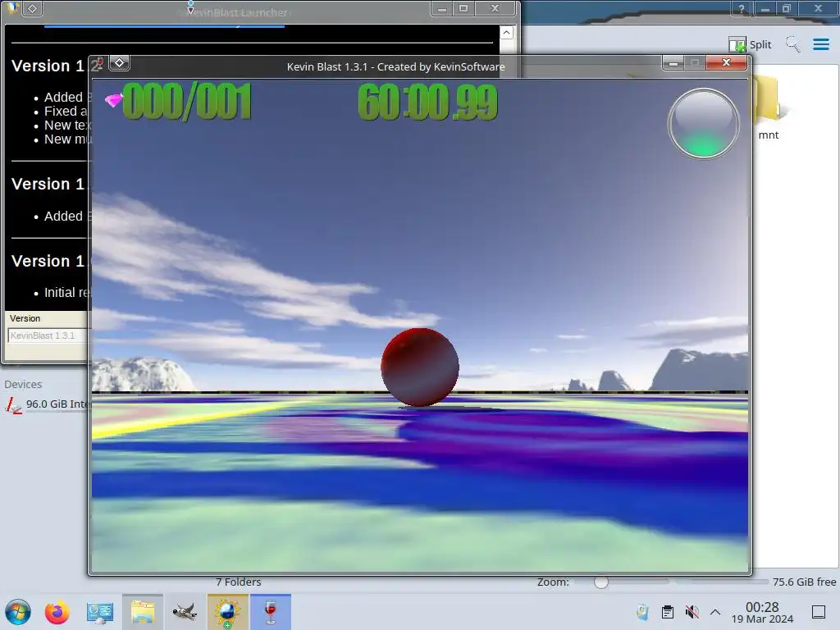Click the game timer 60:00.99
This screenshot has height=630, width=840.
pos(427,102)
